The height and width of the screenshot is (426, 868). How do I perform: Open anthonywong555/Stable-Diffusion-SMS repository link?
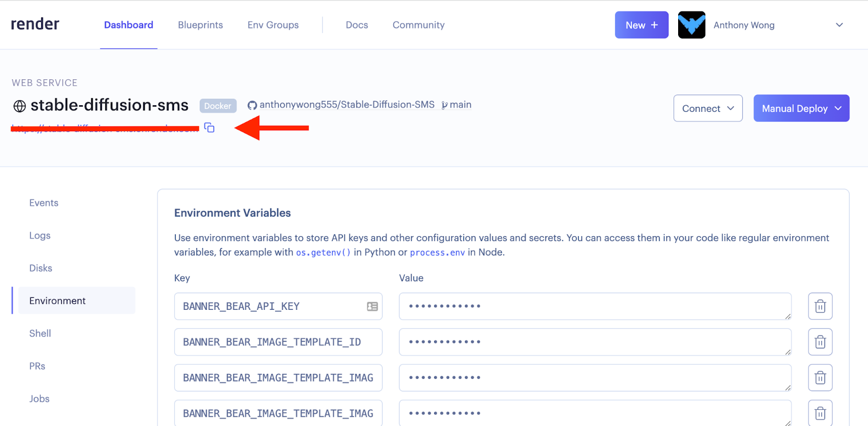click(347, 105)
